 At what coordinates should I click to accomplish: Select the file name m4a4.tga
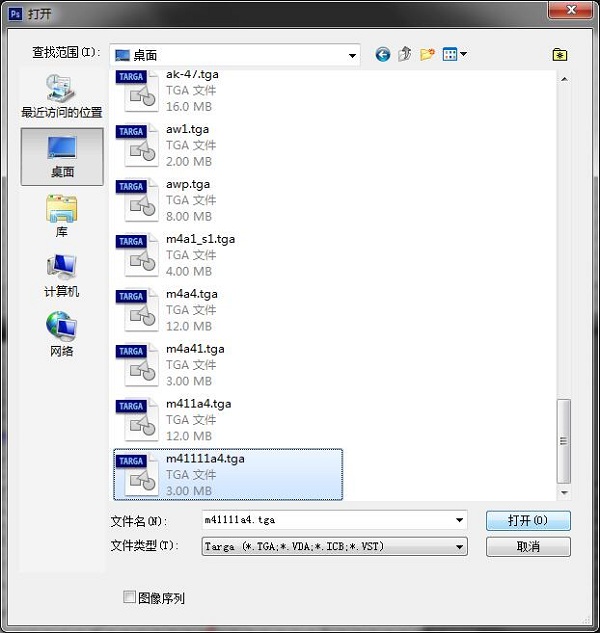[192, 294]
